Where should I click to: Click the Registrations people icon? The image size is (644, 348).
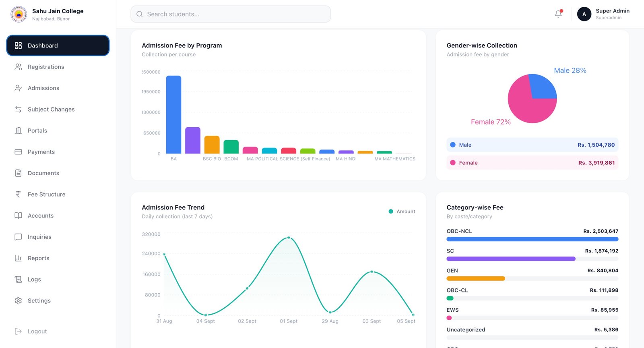(18, 67)
